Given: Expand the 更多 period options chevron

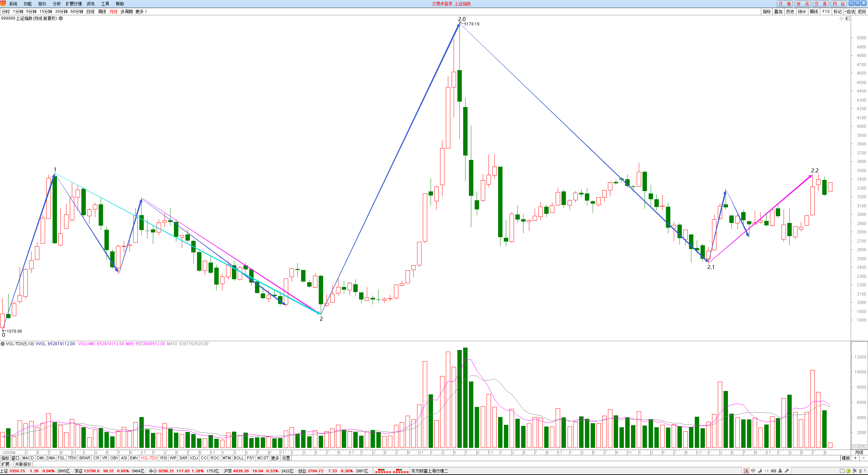Looking at the screenshot, I should [146, 12].
